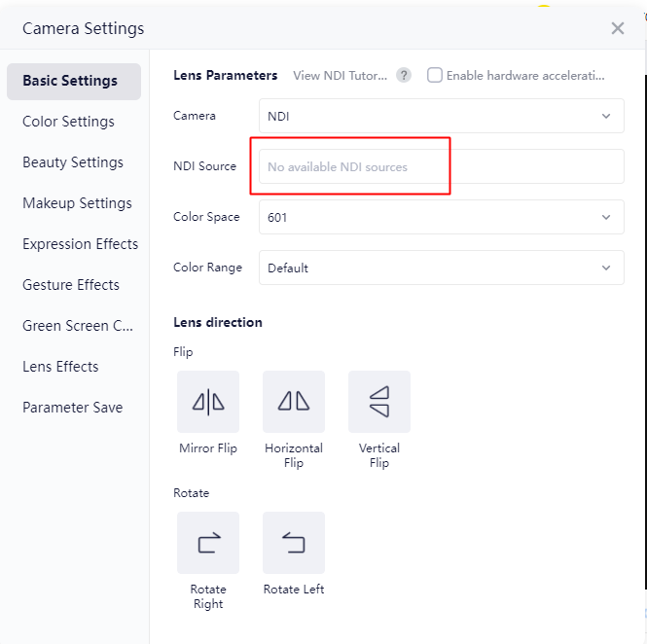
Task: Open the question mark help icon
Action: (404, 76)
